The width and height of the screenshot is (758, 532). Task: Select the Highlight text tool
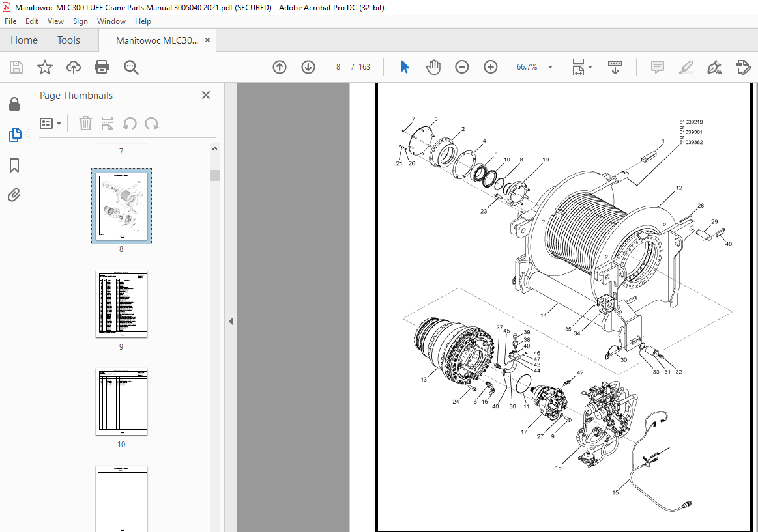686,67
